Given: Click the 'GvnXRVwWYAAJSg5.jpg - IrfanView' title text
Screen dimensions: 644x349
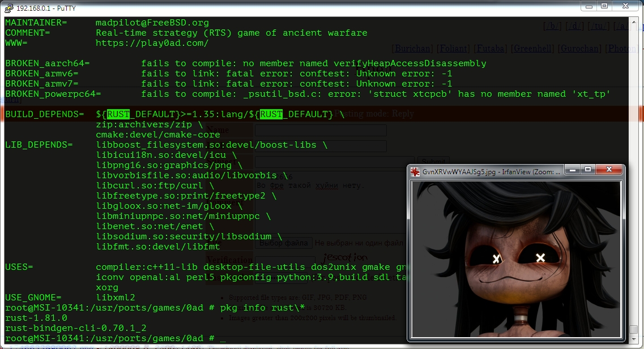Looking at the screenshot, I should coord(491,172).
